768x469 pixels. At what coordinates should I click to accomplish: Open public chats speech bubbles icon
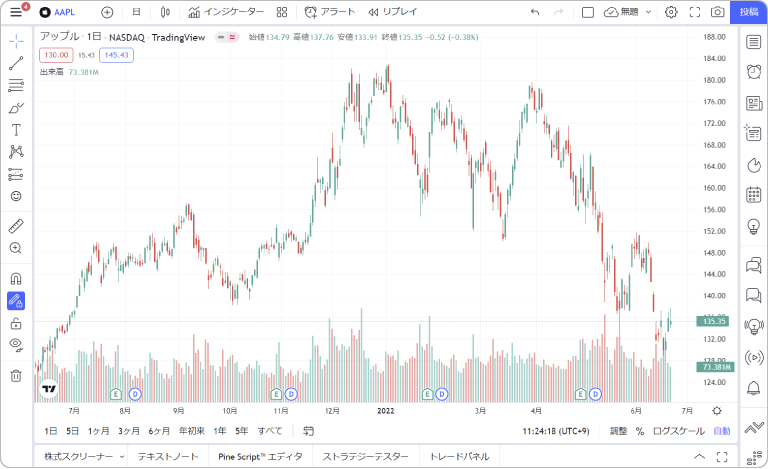coord(754,265)
